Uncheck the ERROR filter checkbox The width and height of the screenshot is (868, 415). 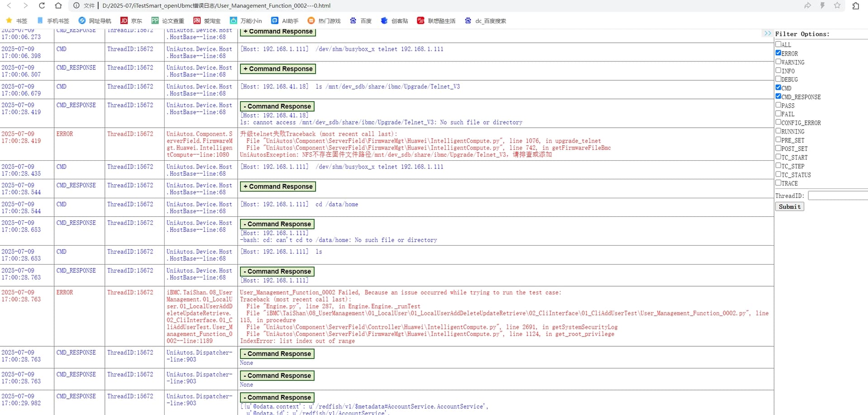[x=778, y=53]
